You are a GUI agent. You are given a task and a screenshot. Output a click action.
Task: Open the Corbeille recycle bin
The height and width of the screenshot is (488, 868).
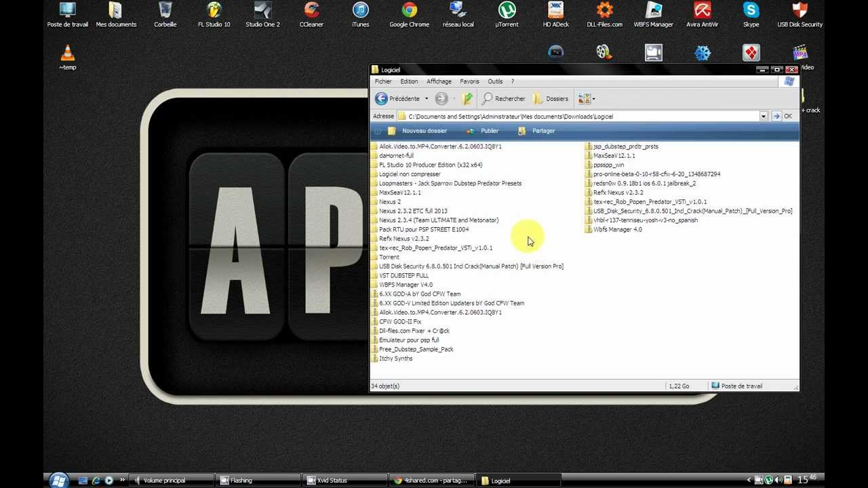(165, 15)
